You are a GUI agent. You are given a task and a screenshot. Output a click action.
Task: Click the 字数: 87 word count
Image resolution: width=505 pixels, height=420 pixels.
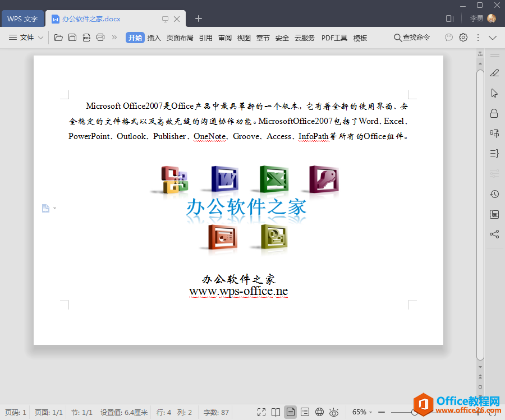[216, 412]
